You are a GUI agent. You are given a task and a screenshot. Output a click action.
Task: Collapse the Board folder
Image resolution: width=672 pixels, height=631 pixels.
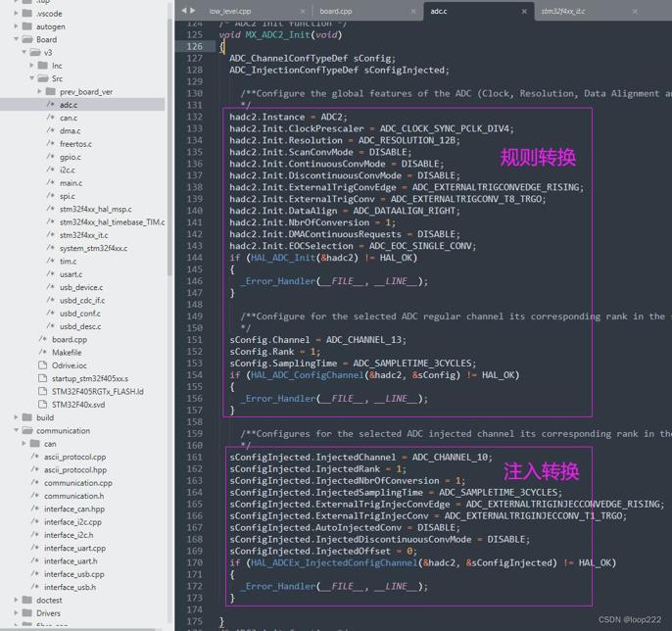pyautogui.click(x=17, y=39)
